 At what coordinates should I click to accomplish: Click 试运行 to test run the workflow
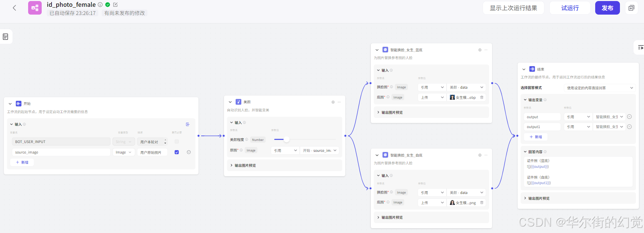[570, 8]
